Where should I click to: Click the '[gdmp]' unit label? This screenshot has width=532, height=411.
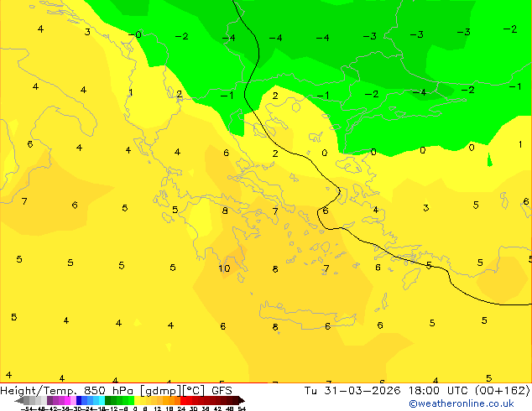160,391
